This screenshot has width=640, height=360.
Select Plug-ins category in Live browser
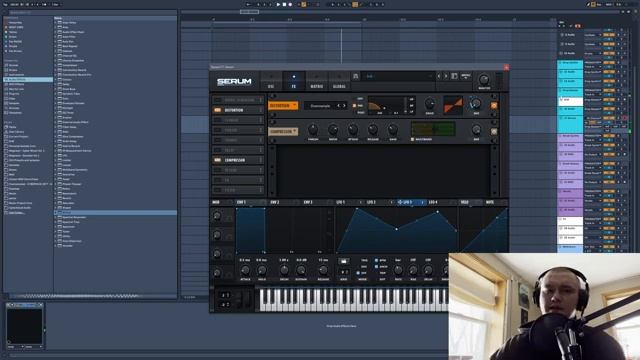point(14,93)
